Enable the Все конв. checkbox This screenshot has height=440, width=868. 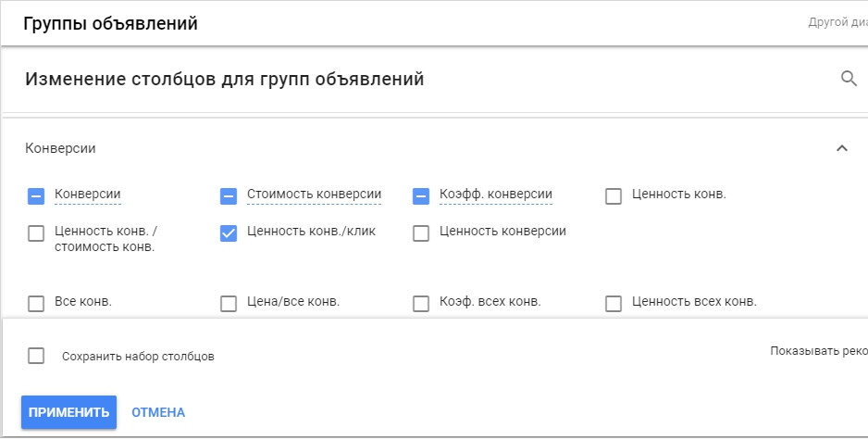pos(36,303)
